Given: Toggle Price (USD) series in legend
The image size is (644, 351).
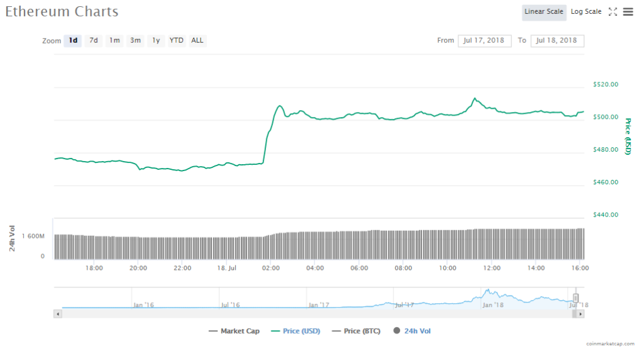Looking at the screenshot, I should tap(295, 331).
